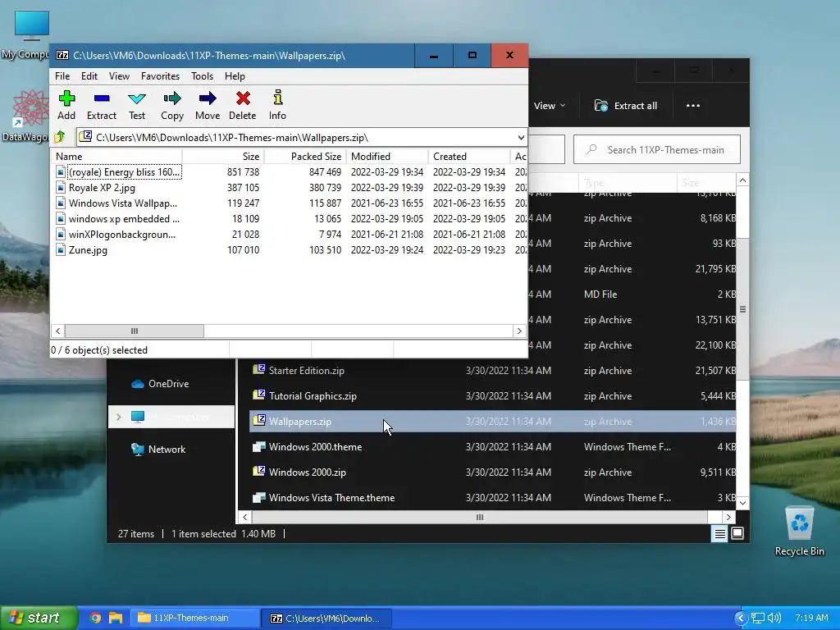Select Starter Edition.zip in Explorer
Viewport: 840px width, 630px height.
click(x=492, y=370)
